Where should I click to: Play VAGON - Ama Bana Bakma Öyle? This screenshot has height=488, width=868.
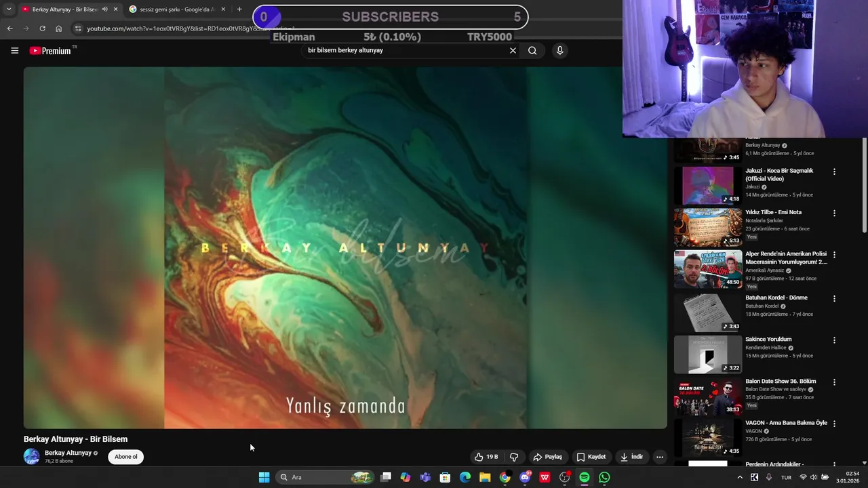click(707, 438)
